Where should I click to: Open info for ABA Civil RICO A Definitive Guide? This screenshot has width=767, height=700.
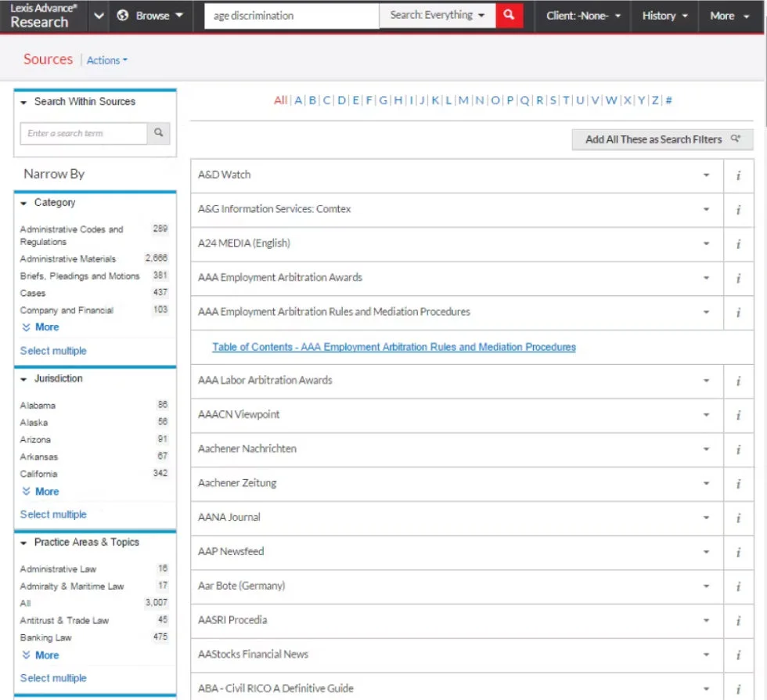[x=738, y=687]
